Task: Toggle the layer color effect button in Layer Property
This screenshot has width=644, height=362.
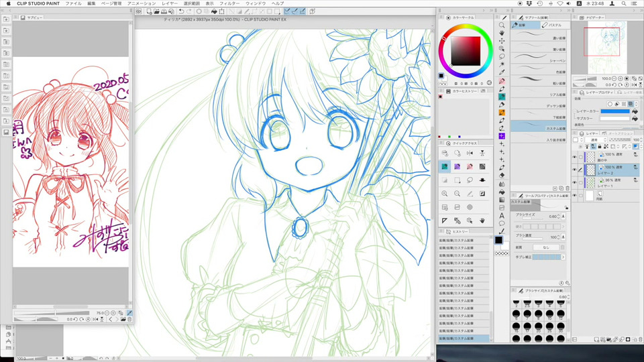Action: click(x=631, y=105)
